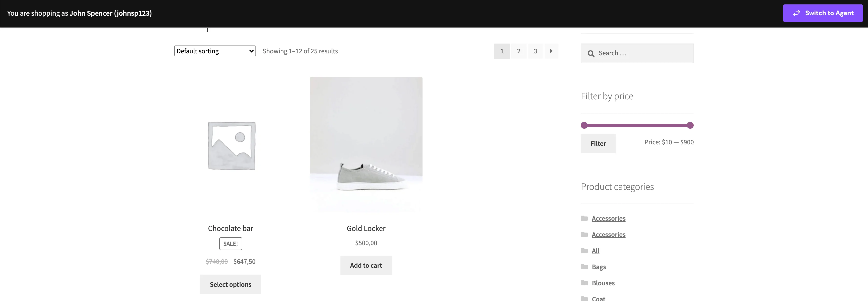
Task: Click the folder icon beside Bags category
Action: [x=584, y=266]
